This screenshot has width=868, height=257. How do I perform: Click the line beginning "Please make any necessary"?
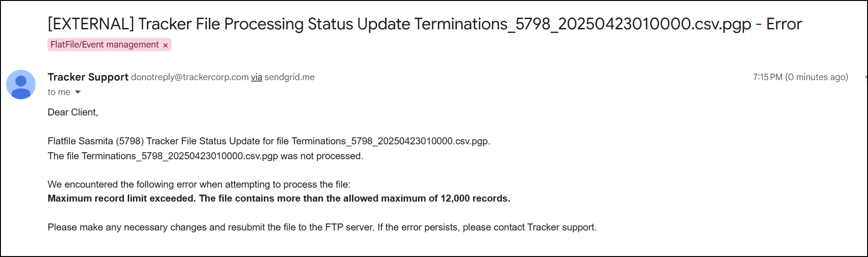(x=322, y=227)
